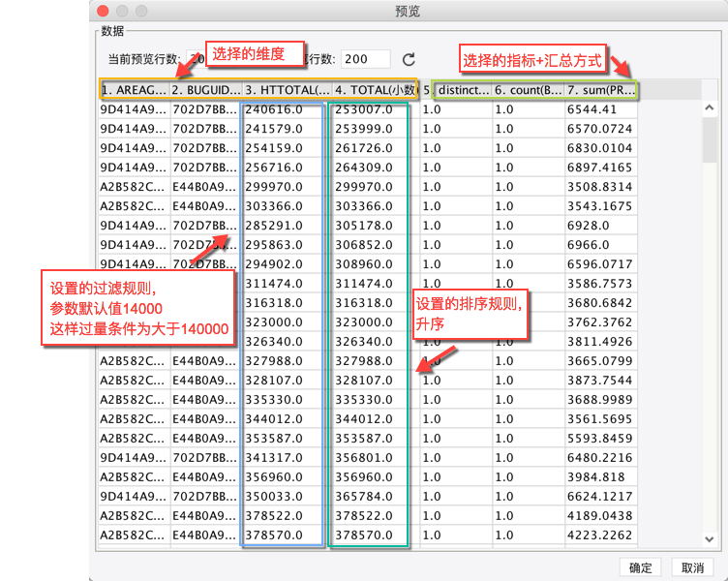Focus the row count field showing 200
This screenshot has width=728, height=581.
(365, 59)
